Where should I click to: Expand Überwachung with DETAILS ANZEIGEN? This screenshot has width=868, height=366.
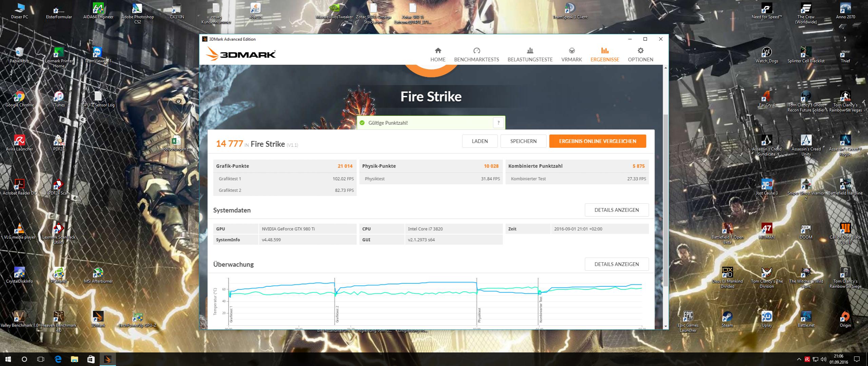[x=616, y=264]
